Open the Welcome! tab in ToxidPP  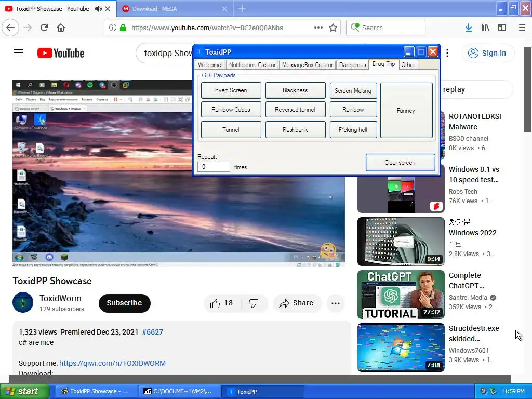[x=210, y=65]
